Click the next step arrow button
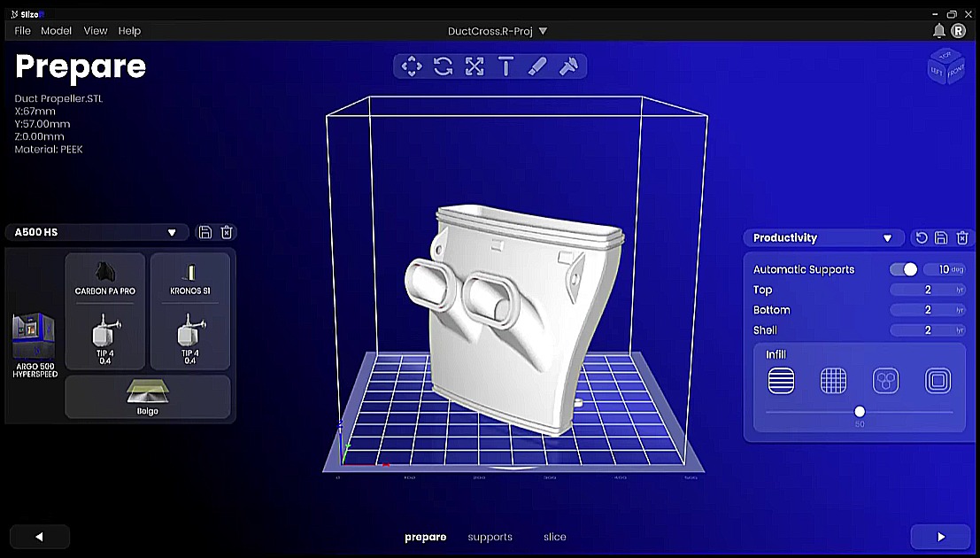The height and width of the screenshot is (558, 980). point(940,537)
